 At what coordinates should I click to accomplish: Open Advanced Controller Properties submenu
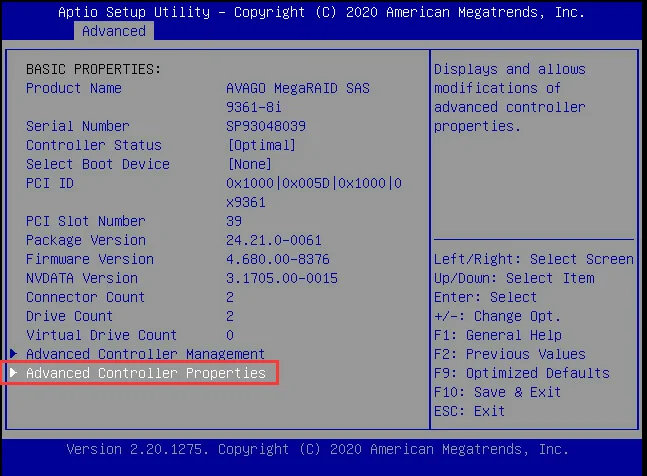[146, 373]
